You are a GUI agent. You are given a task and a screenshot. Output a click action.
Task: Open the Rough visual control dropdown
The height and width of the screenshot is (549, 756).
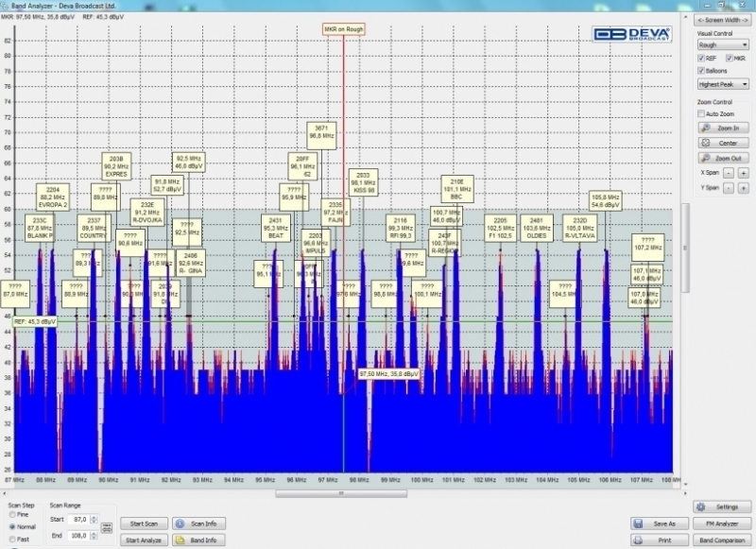(x=723, y=44)
